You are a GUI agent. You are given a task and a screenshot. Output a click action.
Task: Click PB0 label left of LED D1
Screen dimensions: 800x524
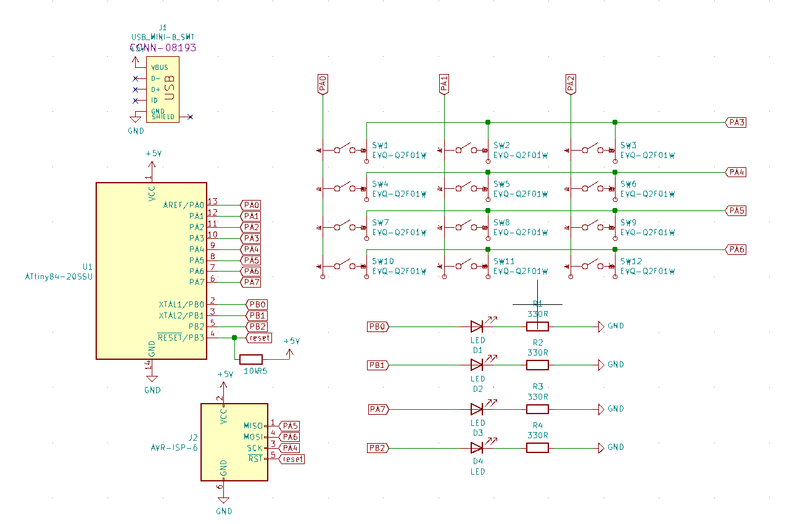point(378,327)
